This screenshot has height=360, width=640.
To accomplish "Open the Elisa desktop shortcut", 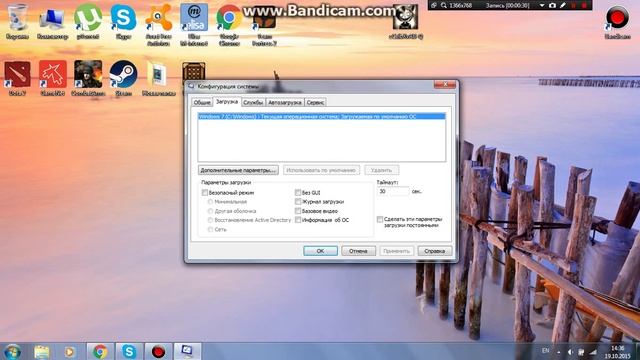I will (194, 24).
